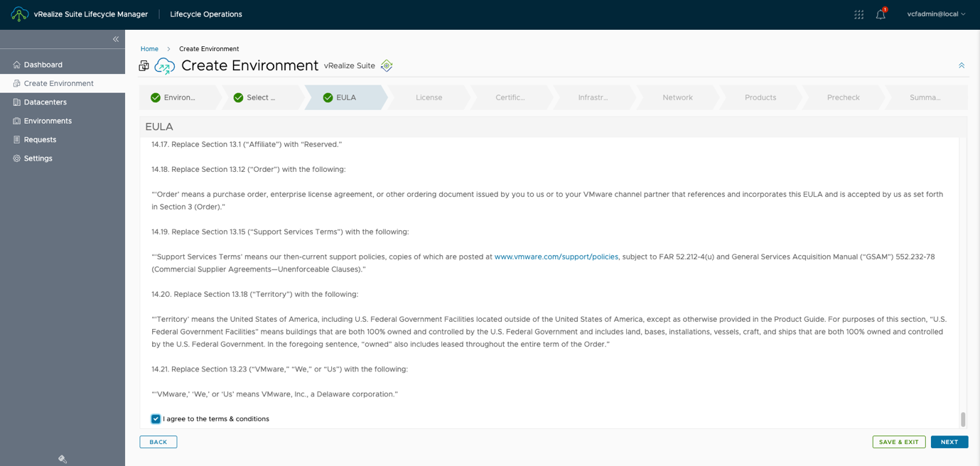Viewport: 980px width, 466px height.
Task: Open www.vmware.com/support/policies link
Action: click(556, 256)
